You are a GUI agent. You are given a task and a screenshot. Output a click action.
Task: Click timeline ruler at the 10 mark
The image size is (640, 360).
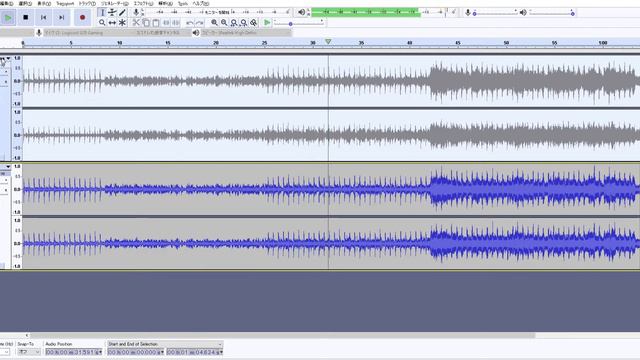click(x=120, y=43)
